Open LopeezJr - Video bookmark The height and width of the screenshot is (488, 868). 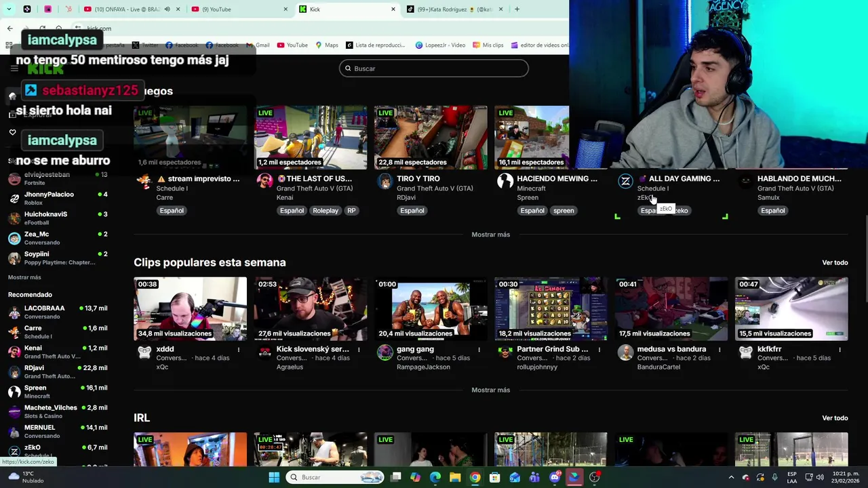[439, 45]
